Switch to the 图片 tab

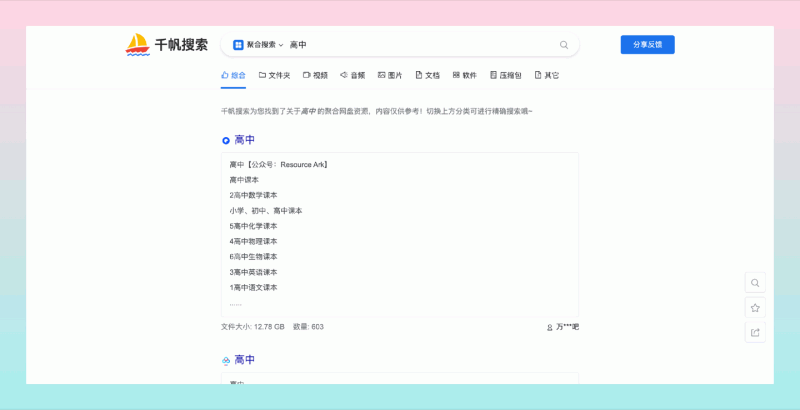390,75
